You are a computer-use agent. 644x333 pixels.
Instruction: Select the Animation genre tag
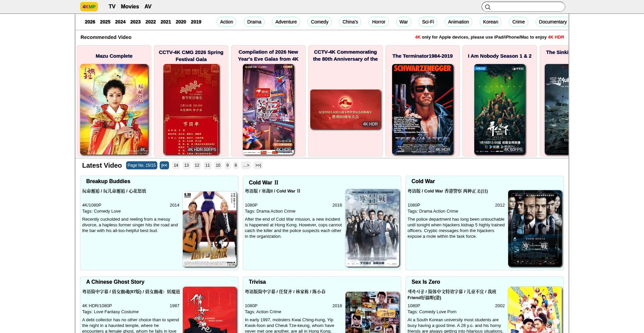click(x=459, y=22)
